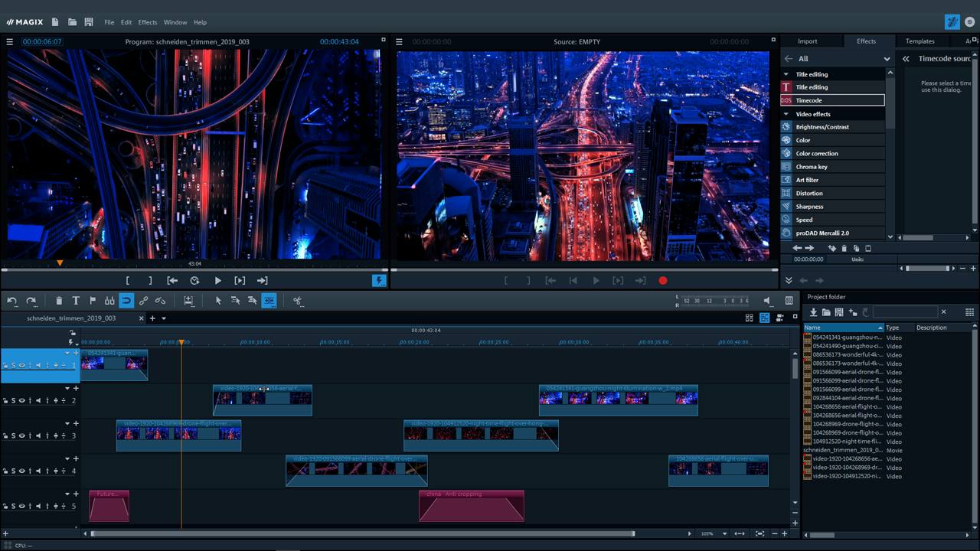Select the Chroma key effect
Screen dimensions: 980x551
pyautogui.click(x=832, y=167)
